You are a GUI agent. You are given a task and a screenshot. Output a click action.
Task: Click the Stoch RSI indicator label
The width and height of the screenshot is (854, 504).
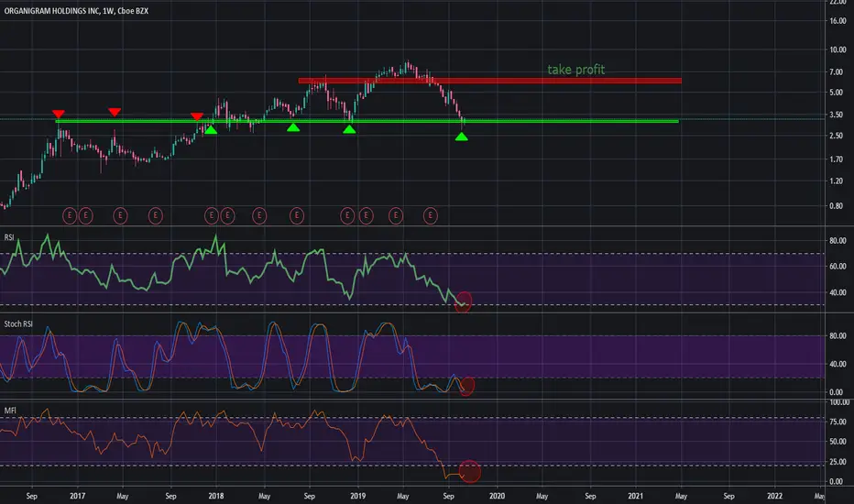(18, 324)
